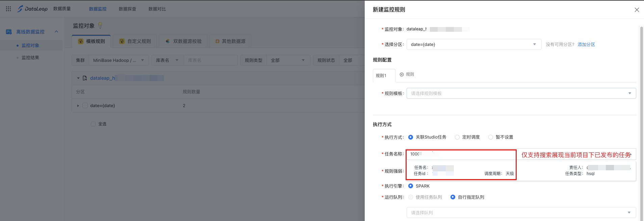The width and height of the screenshot is (644, 221).
Task: Click the 其他数据源 tab icon
Action: click(217, 41)
